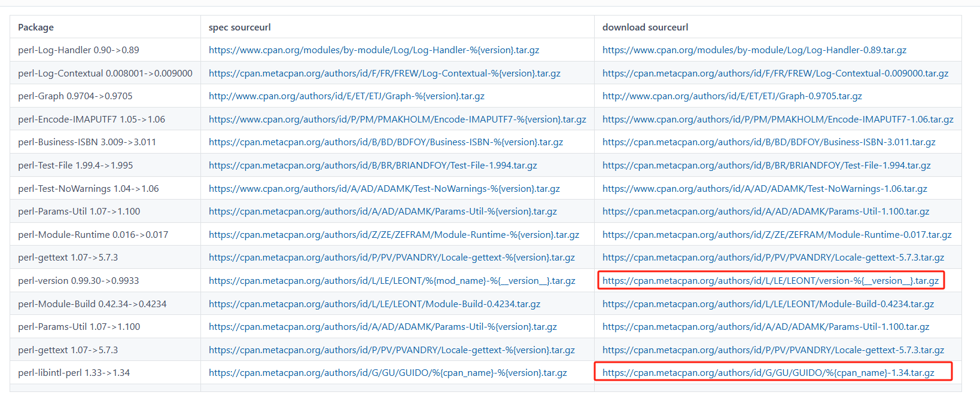Click GUIDO %{cpan_name}-%{version}.tar.gz spec link
980x398 pixels.
[x=387, y=373]
